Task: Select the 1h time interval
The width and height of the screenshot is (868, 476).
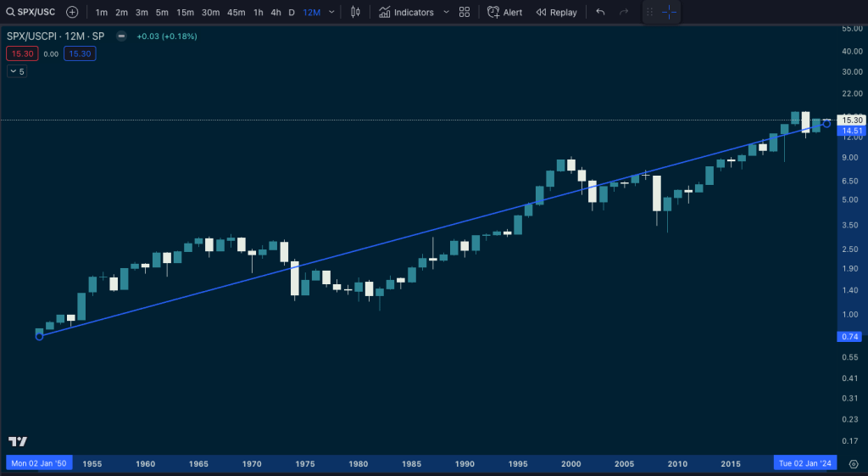Action: pyautogui.click(x=258, y=12)
